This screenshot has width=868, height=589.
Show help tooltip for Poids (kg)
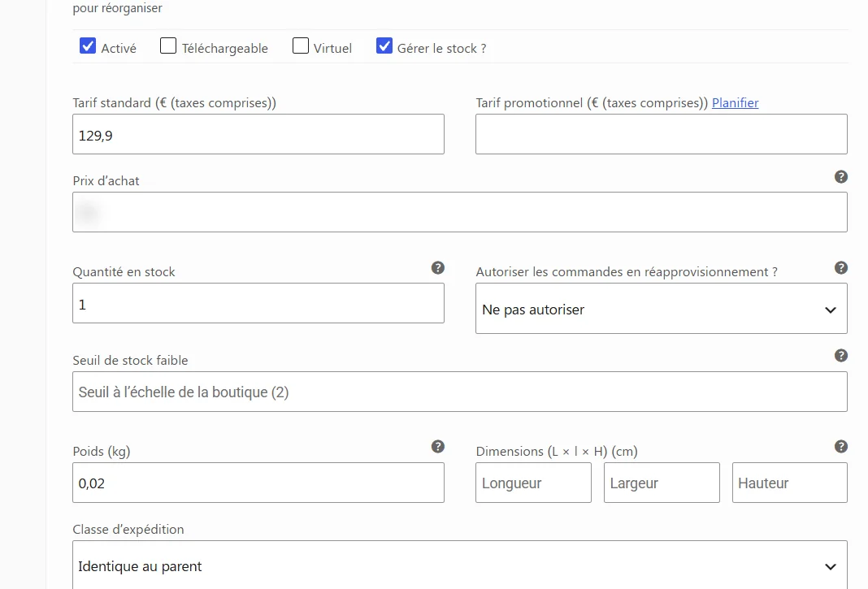tap(438, 447)
